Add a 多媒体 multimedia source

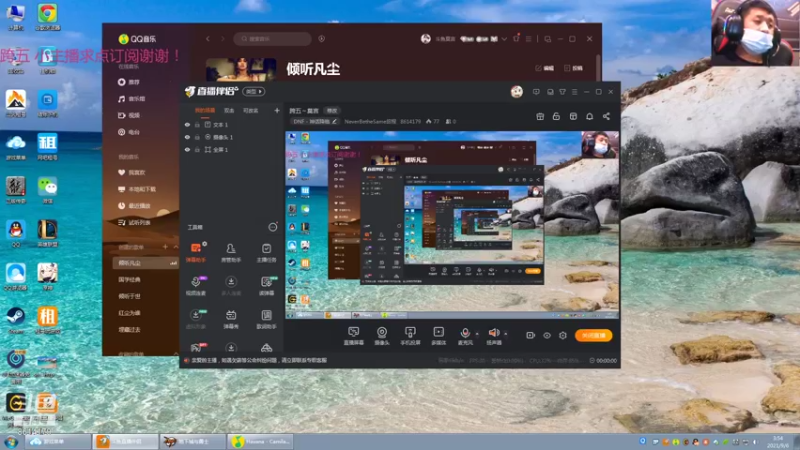coord(438,336)
